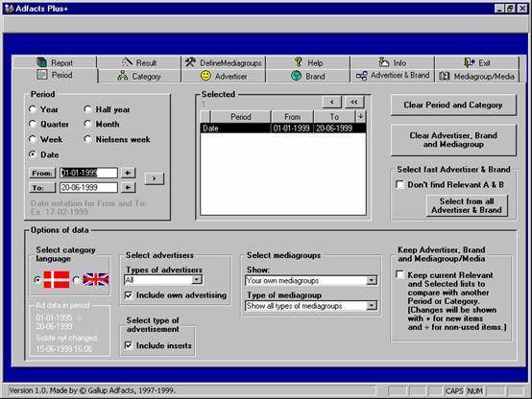The image size is (532, 399).
Task: Toggle Keep current Relevant and Selected lists
Action: coord(400,274)
